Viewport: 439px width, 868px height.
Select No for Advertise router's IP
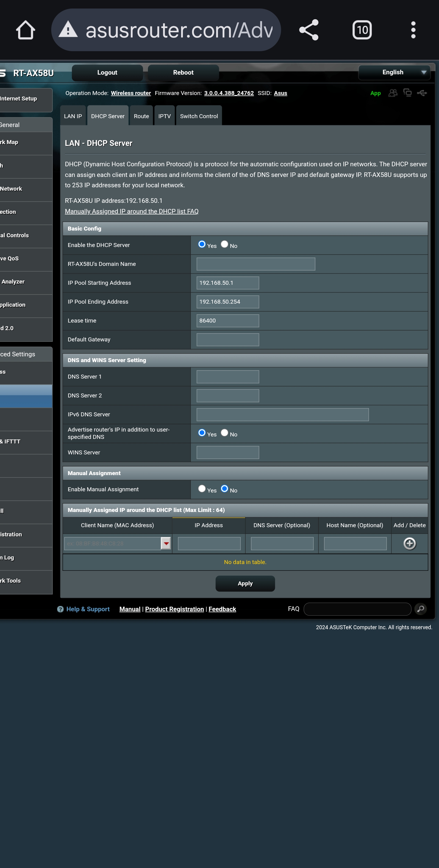coord(224,433)
